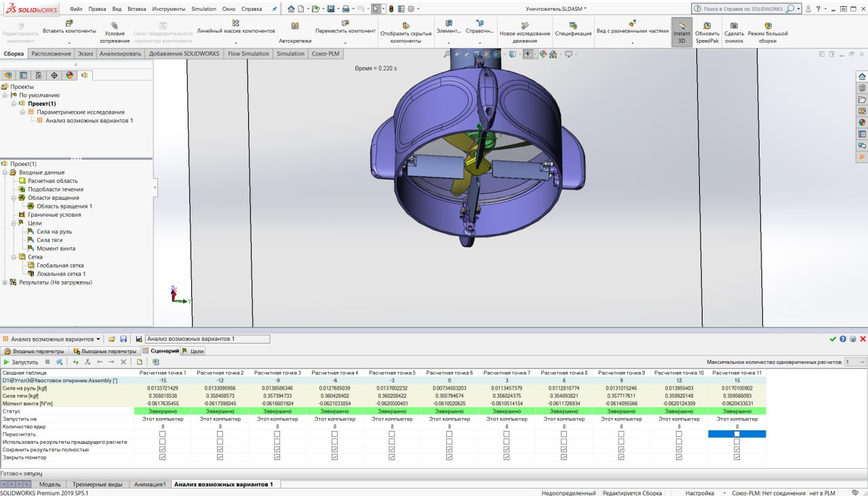Click the SOLIDWORKS help search field
The width and height of the screenshot is (868, 496).
[x=742, y=9]
